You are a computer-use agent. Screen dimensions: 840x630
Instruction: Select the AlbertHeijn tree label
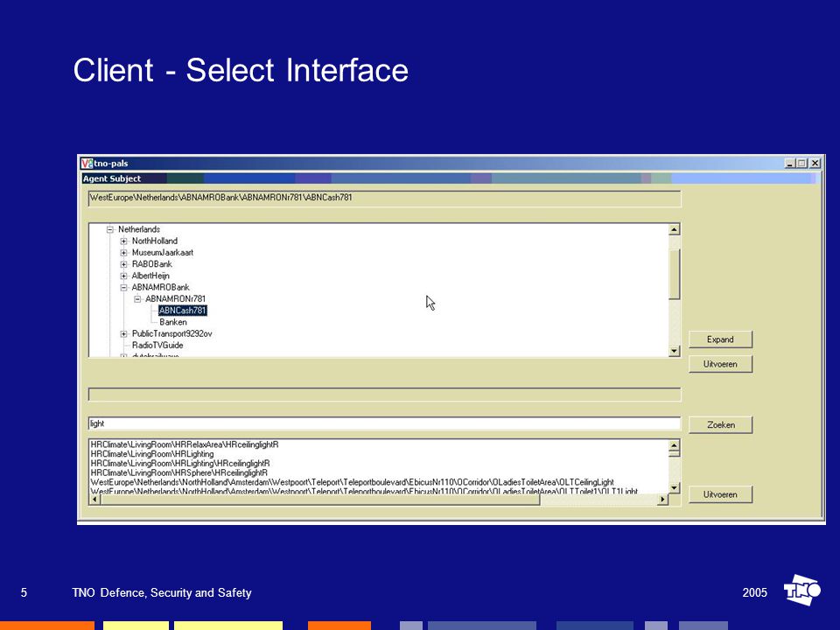pos(150,276)
